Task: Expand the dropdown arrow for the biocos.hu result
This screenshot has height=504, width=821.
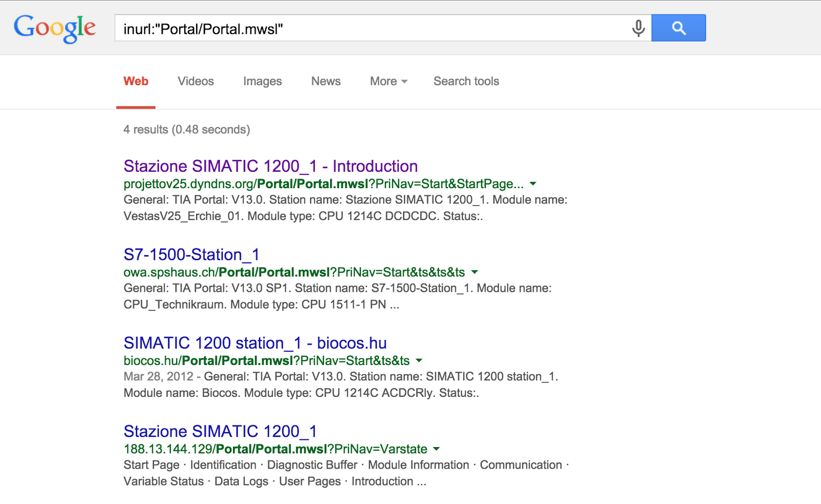Action: (419, 360)
